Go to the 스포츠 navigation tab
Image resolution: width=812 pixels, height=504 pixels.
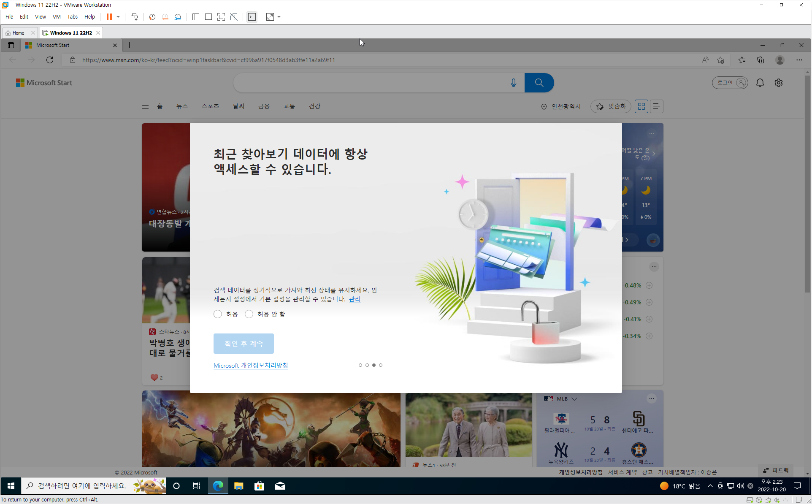tap(210, 106)
